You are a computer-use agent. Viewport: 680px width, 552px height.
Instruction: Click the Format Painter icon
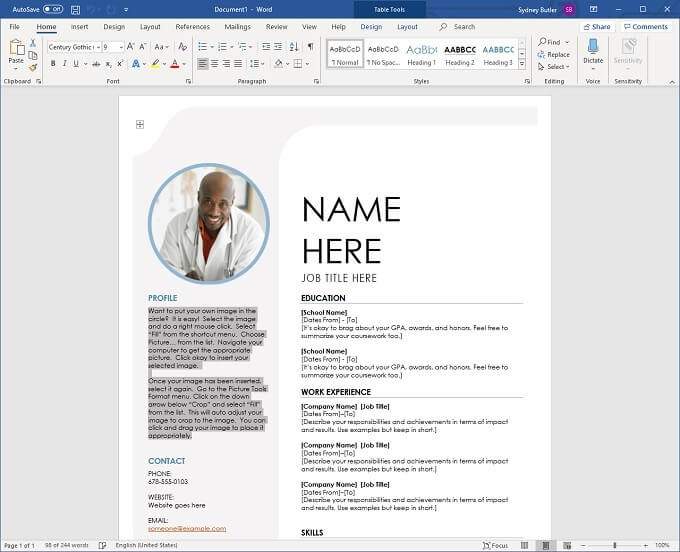tap(33, 67)
